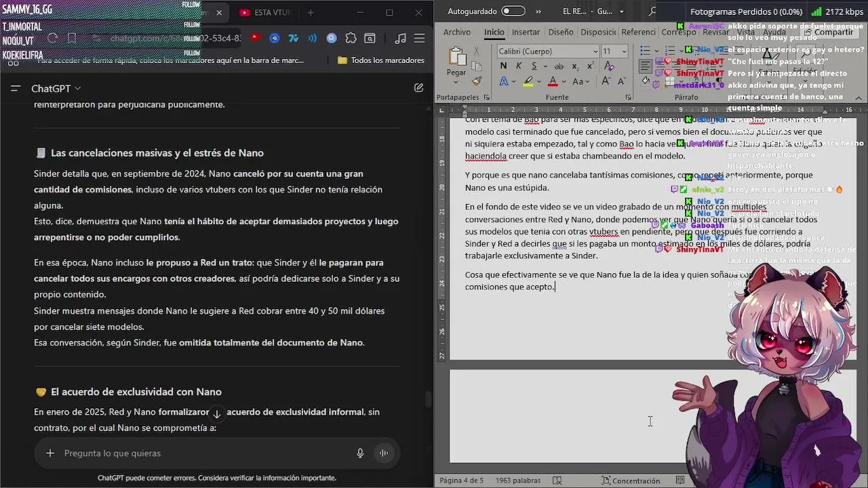
Task: Toggle align left paragraph button
Action: 645,66
